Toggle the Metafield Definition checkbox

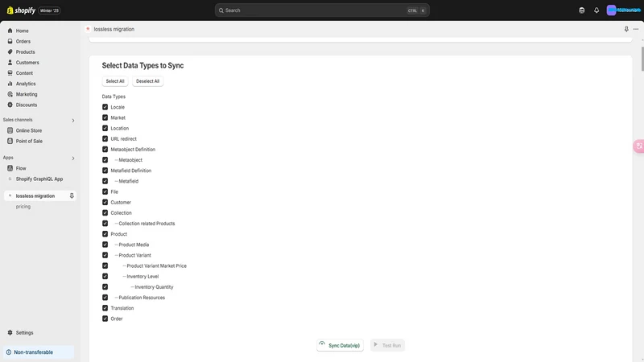(105, 171)
